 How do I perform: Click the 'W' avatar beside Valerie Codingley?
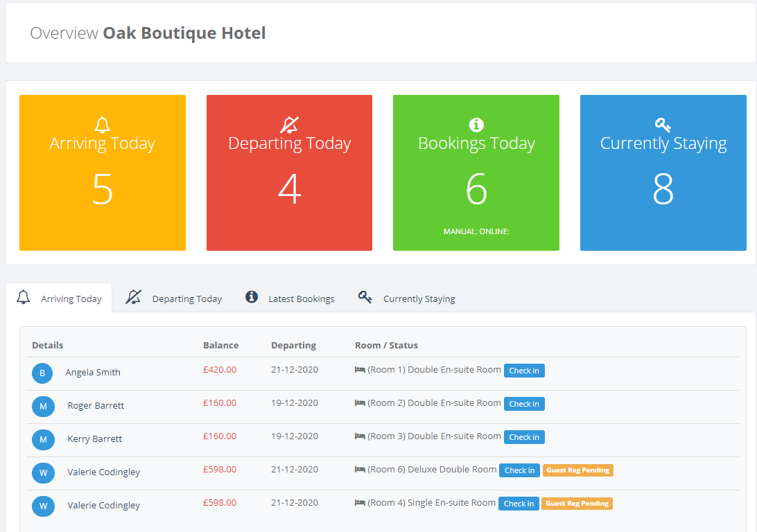pyautogui.click(x=42, y=472)
